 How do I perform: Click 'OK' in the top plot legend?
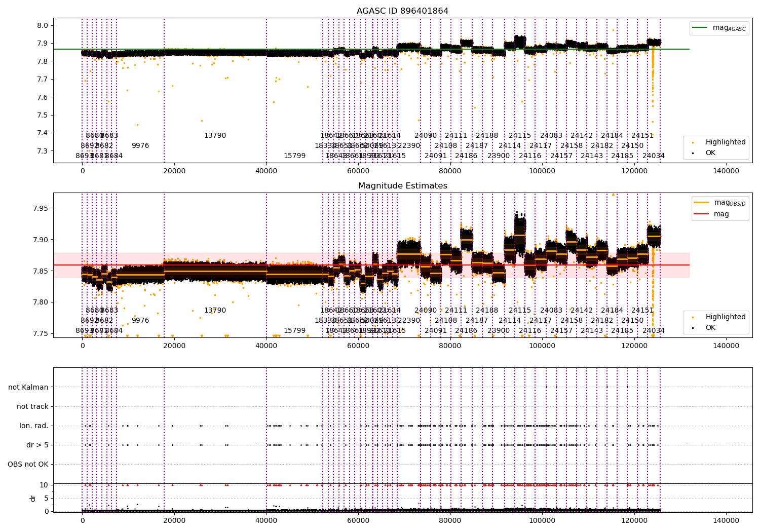[x=710, y=153]
